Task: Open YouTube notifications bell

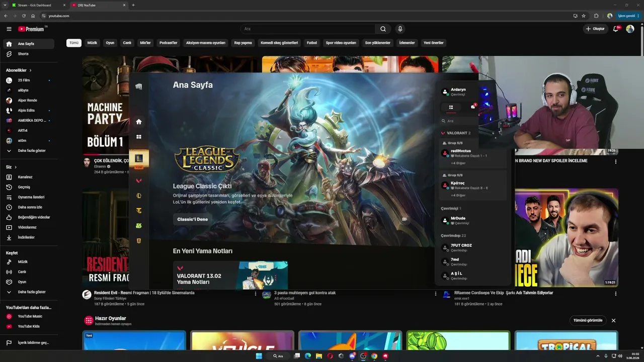Action: (x=615, y=29)
